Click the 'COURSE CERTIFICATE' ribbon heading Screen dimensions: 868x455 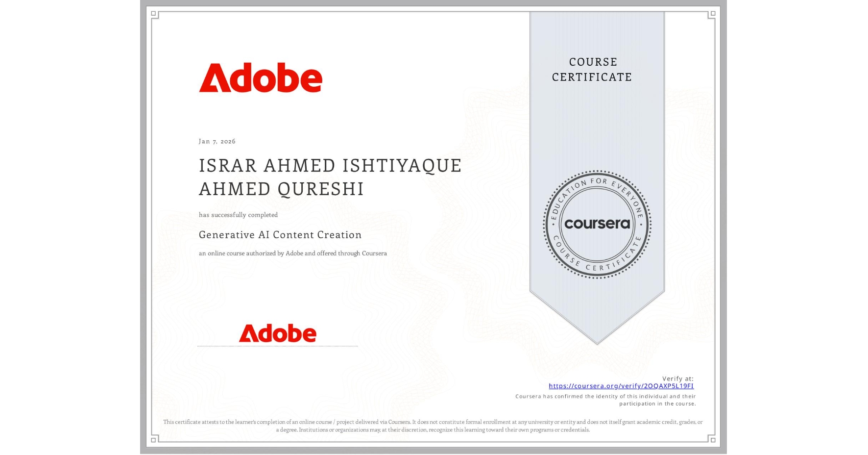pyautogui.click(x=592, y=69)
